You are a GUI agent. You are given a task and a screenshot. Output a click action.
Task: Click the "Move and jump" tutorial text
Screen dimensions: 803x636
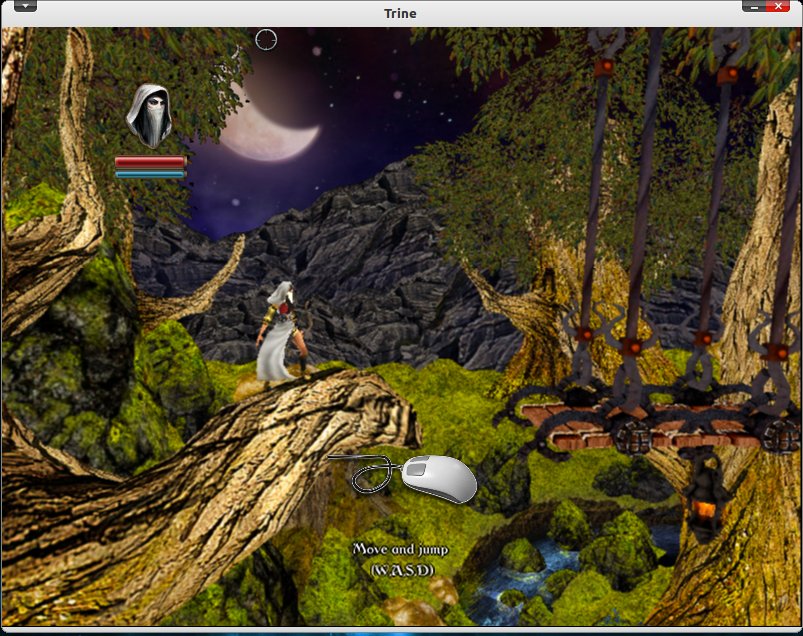click(400, 549)
